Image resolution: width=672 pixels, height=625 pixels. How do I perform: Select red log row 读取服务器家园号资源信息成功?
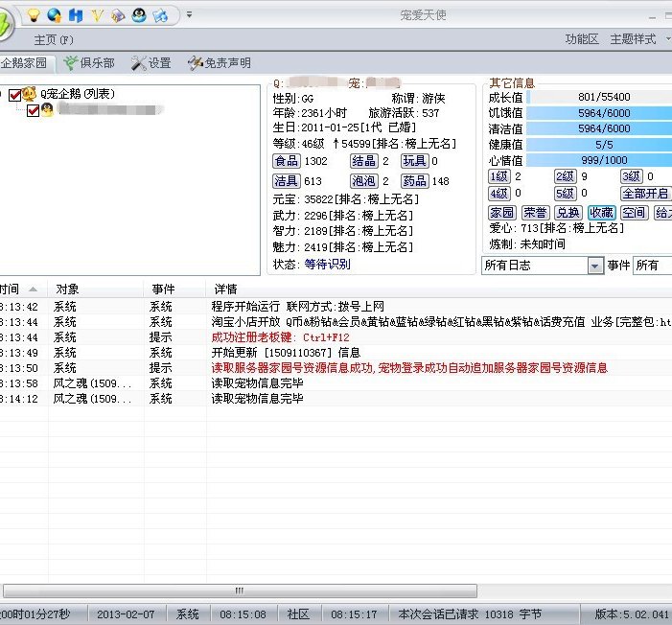(336, 368)
